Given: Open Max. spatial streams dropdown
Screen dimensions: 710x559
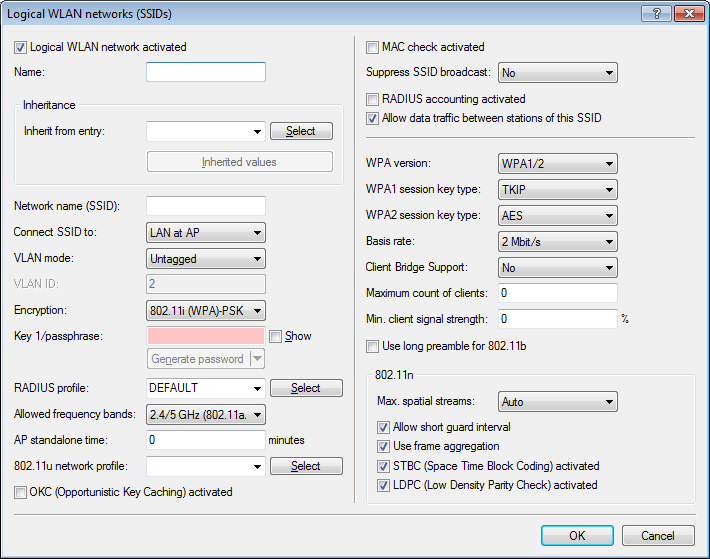Looking at the screenshot, I should point(557,403).
